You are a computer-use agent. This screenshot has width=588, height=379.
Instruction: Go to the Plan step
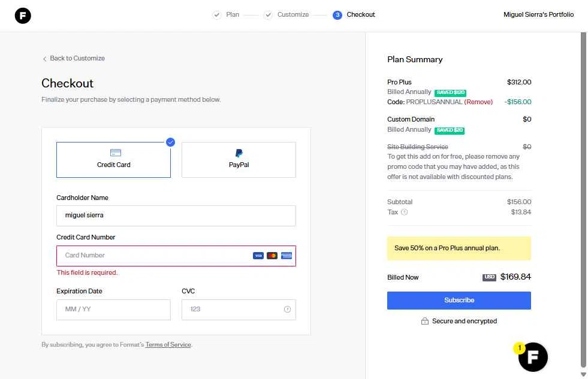coord(233,14)
